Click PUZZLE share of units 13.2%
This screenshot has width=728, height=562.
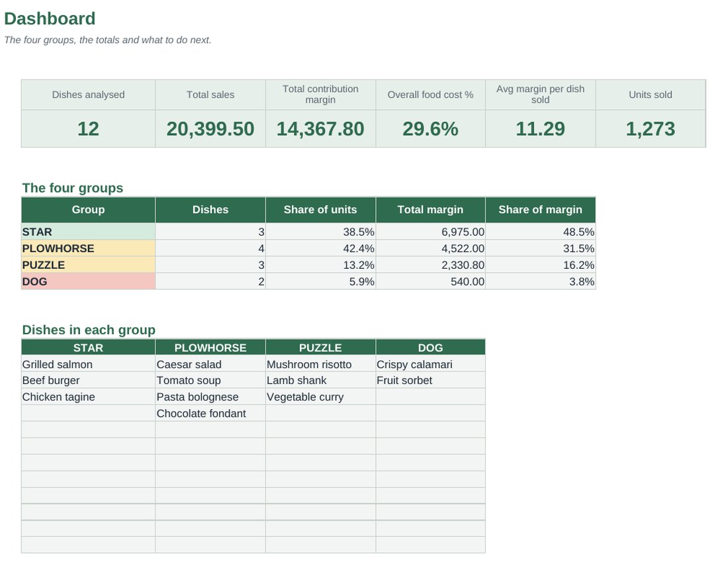[320, 265]
